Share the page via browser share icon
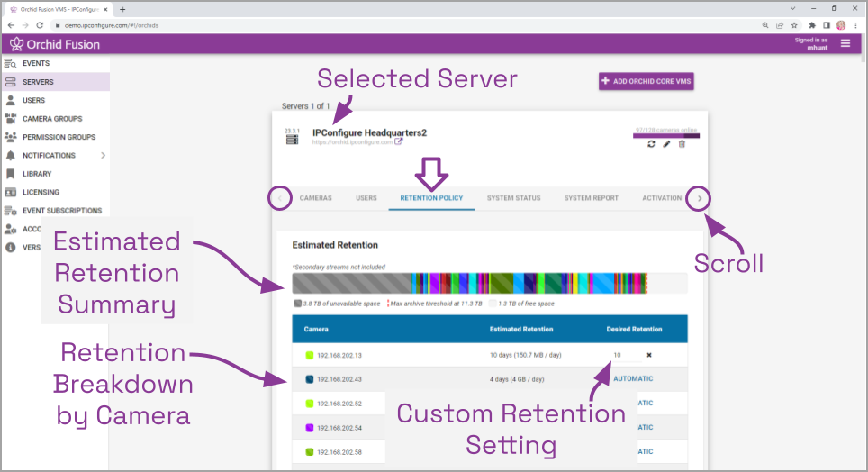Image resolution: width=868 pixels, height=472 pixels. point(780,25)
